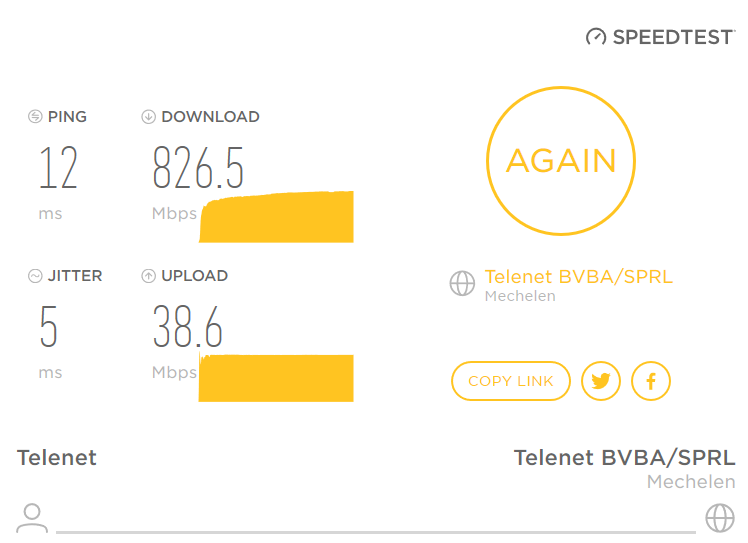Click the COPY LINK button
Image resolution: width=748 pixels, height=543 pixels.
click(x=511, y=381)
